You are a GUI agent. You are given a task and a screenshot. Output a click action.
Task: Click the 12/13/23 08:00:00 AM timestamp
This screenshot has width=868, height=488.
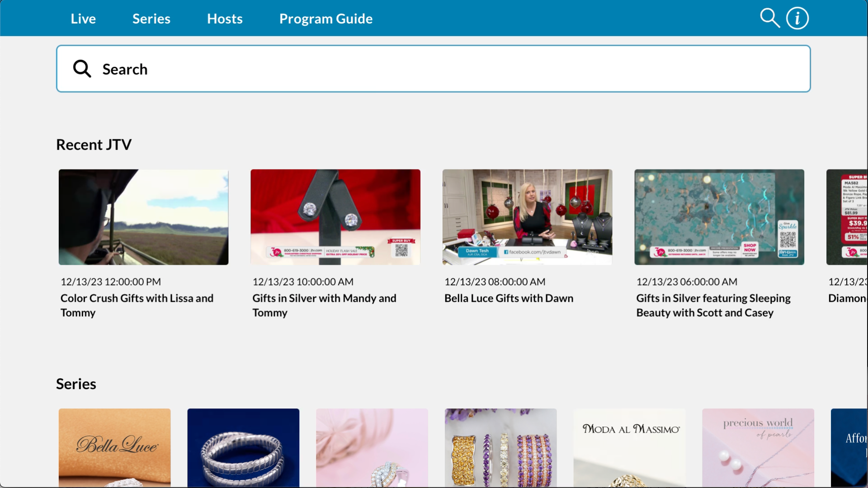coord(495,282)
